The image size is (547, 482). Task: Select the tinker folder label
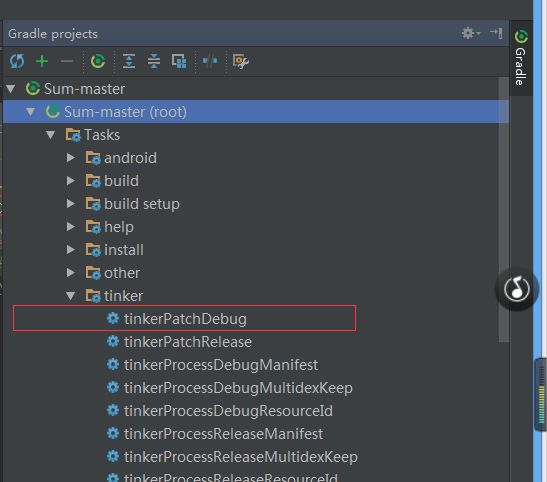pos(123,296)
